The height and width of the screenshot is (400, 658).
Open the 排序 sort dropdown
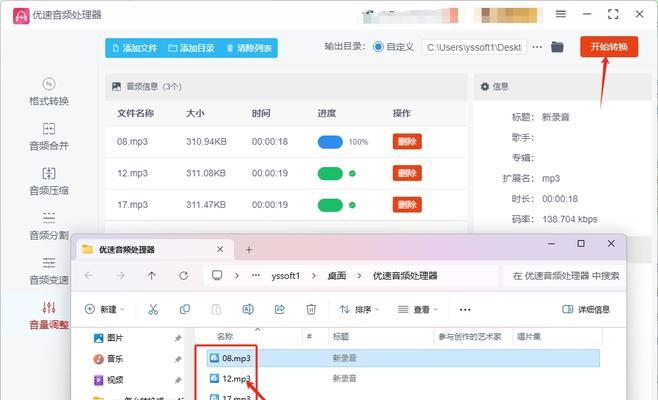tap(359, 309)
